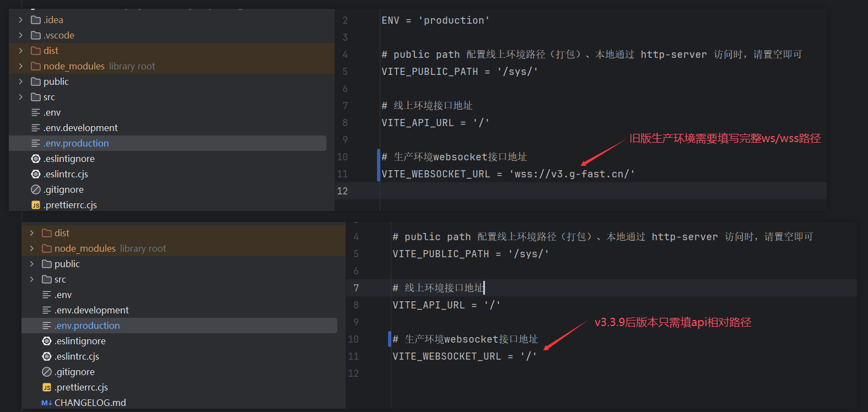868x412 pixels.
Task: Expand the .idea folder chevron
Action: coord(21,20)
